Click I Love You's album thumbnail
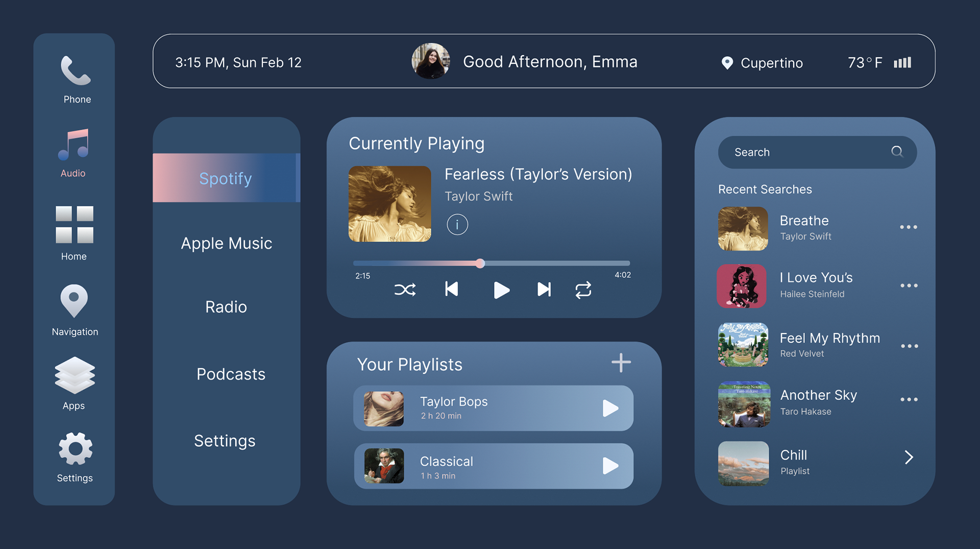Image resolution: width=980 pixels, height=549 pixels. click(x=742, y=286)
